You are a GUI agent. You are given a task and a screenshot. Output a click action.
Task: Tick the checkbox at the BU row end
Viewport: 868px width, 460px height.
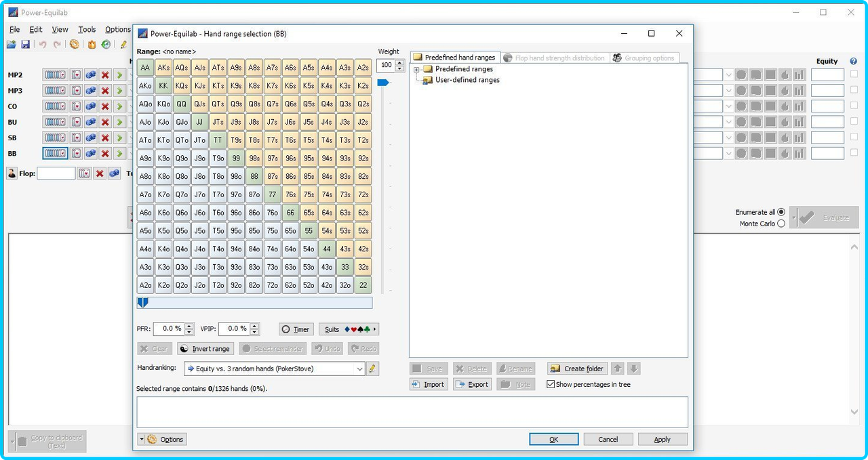click(854, 122)
